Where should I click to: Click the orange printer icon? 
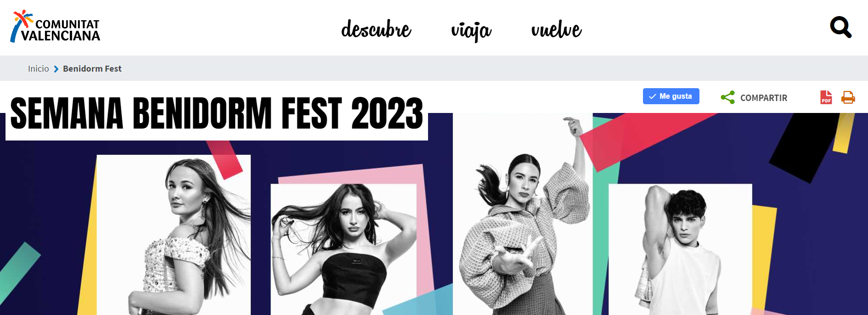coord(848,97)
